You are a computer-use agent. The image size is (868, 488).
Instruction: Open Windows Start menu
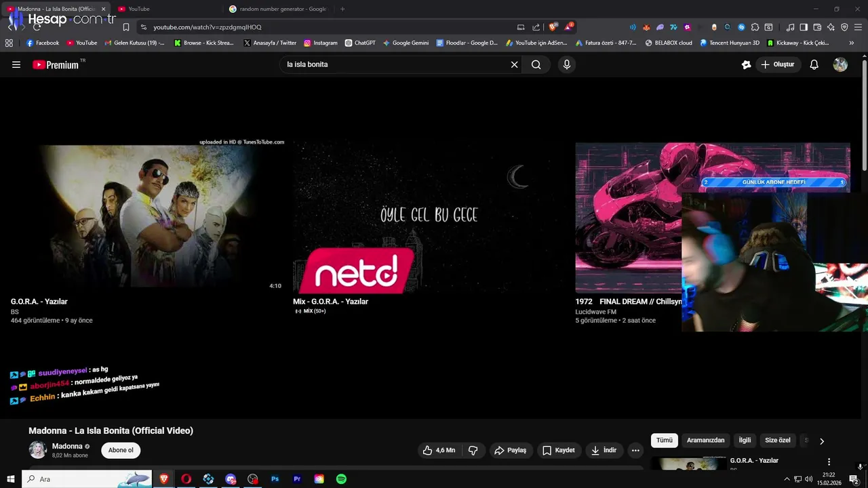click(x=10, y=479)
